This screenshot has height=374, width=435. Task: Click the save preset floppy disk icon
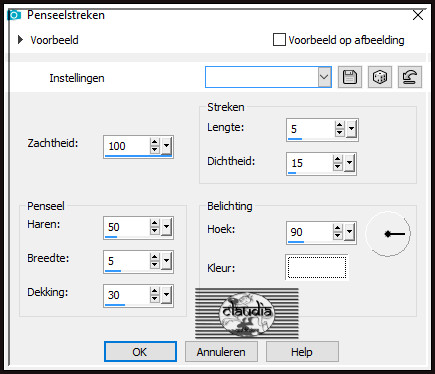[x=350, y=77]
